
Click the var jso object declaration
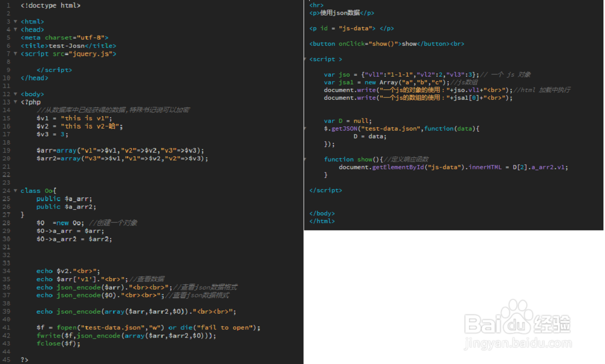click(x=341, y=74)
